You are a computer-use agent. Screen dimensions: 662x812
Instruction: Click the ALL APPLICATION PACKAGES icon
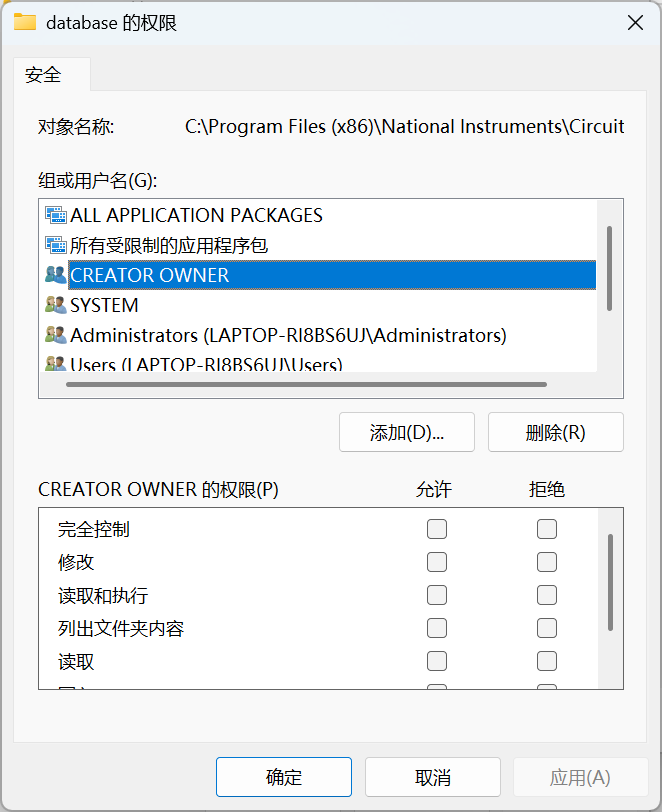point(55,215)
